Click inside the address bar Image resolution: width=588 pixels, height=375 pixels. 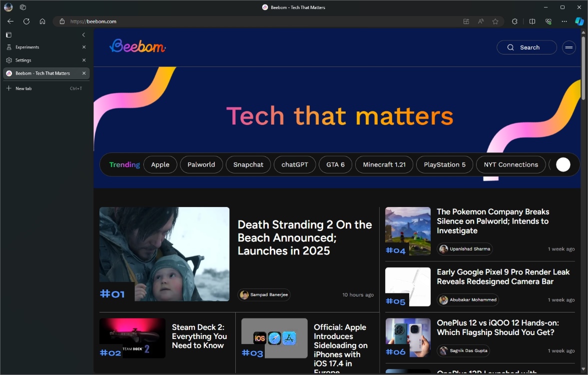(150, 21)
